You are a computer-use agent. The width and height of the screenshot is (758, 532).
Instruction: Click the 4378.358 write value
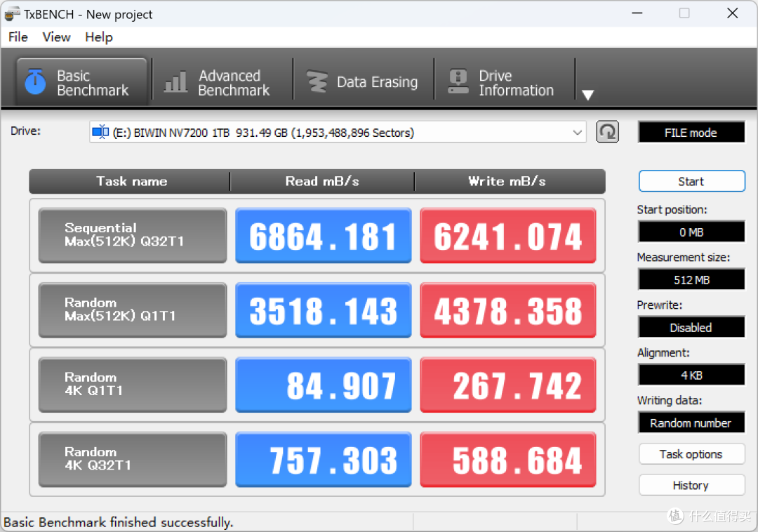[x=508, y=310]
